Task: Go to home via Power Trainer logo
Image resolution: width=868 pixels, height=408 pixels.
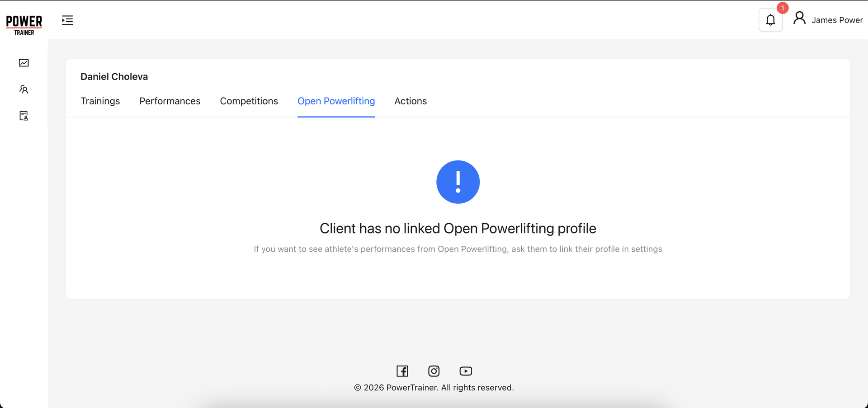Action: click(24, 25)
